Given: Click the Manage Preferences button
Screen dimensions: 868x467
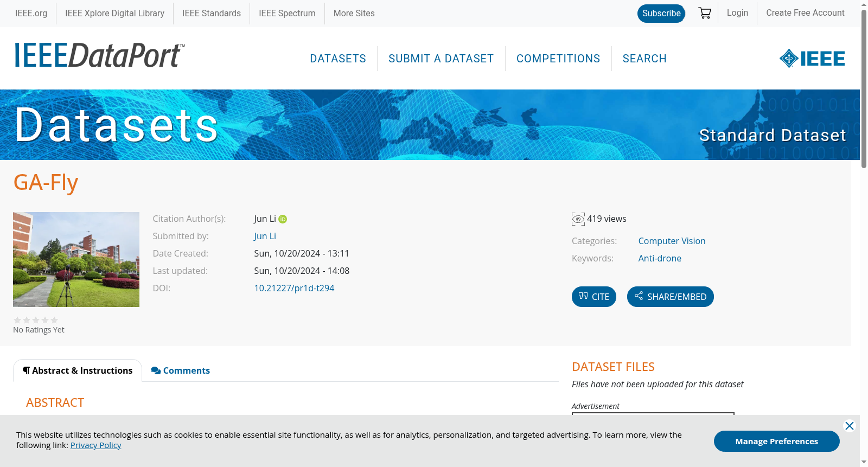Looking at the screenshot, I should tap(777, 442).
